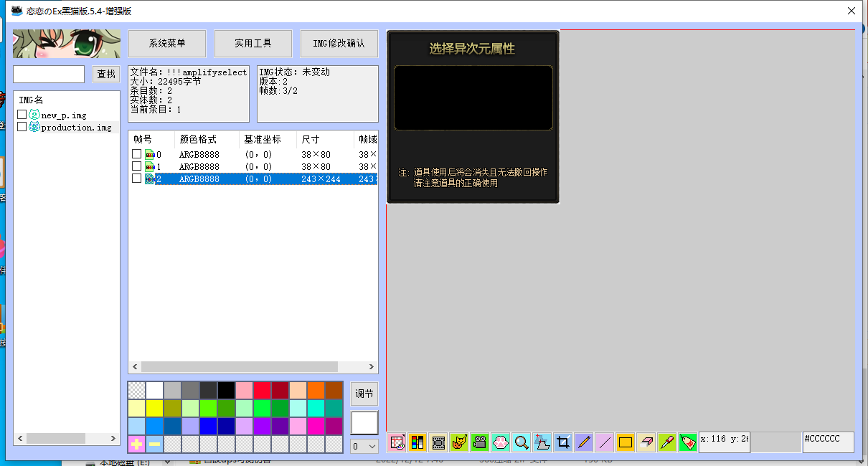Image resolution: width=868 pixels, height=466 pixels.
Task: Pick the Eyedropper color tool
Action: click(x=666, y=442)
